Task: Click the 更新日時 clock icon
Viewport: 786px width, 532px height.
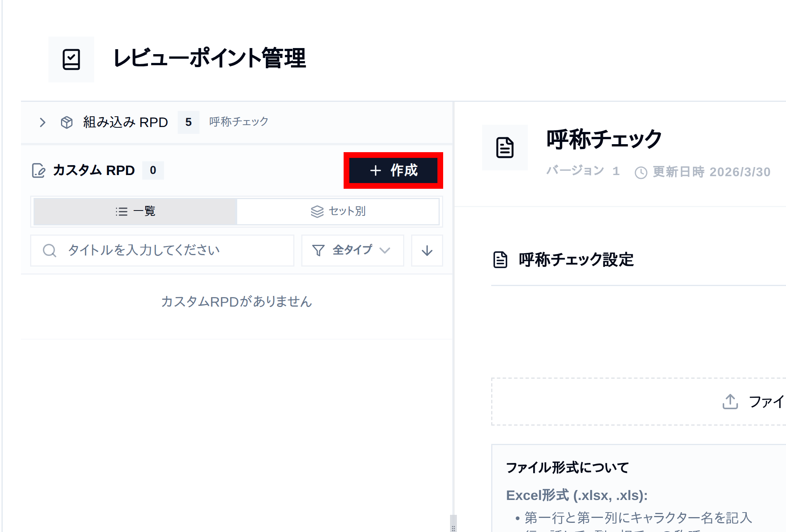Action: (641, 172)
